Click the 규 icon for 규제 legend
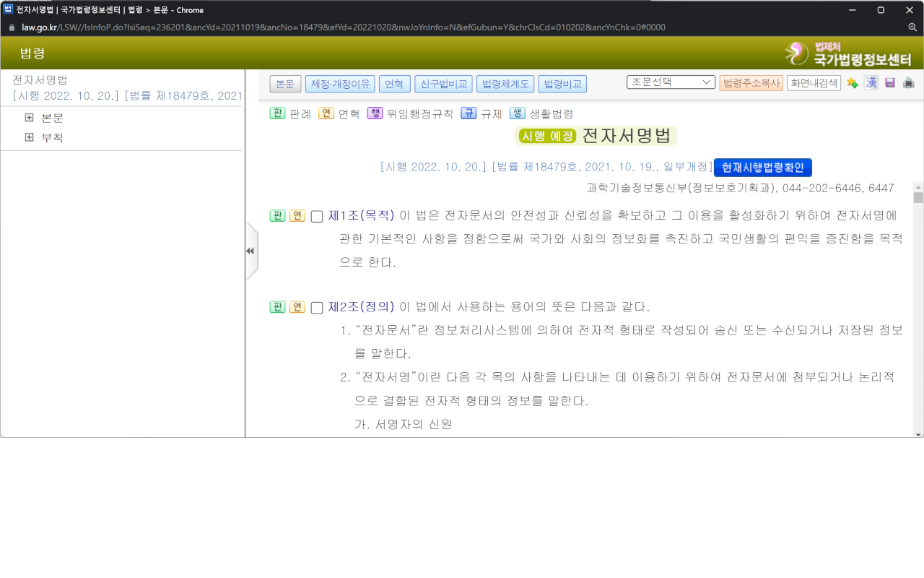The image size is (924, 578). [468, 113]
